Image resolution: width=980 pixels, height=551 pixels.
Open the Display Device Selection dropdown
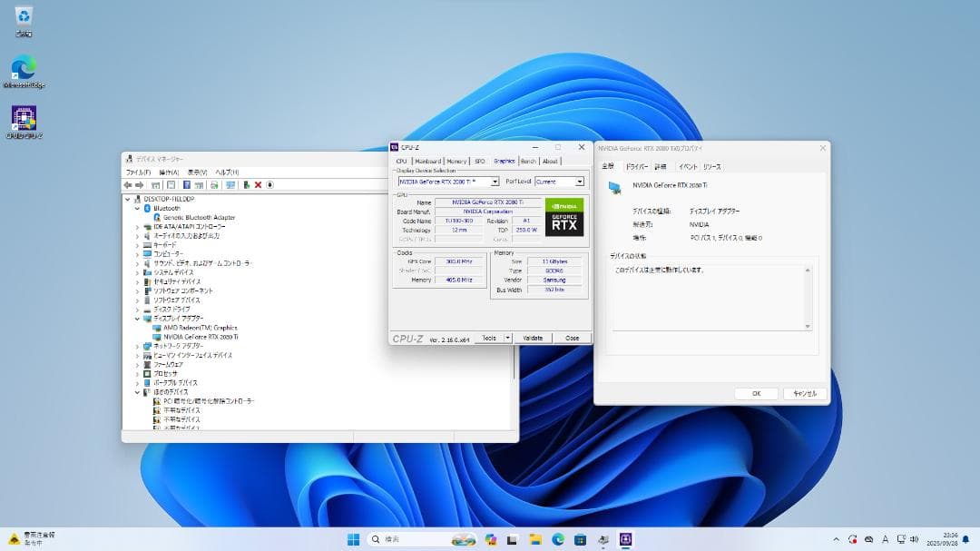coord(494,181)
